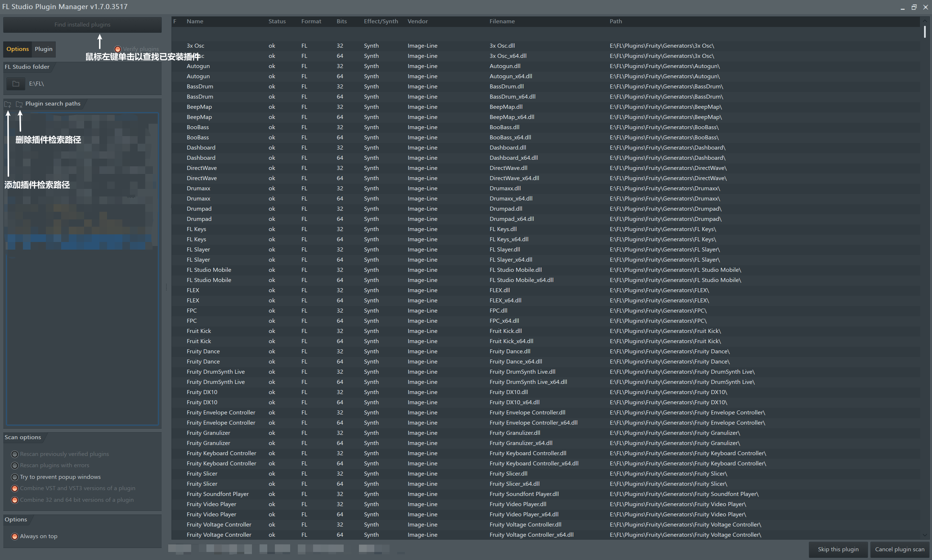This screenshot has width=932, height=560.
Task: Select the Fruity Envelope Controller.dll filename cell
Action: click(x=527, y=413)
